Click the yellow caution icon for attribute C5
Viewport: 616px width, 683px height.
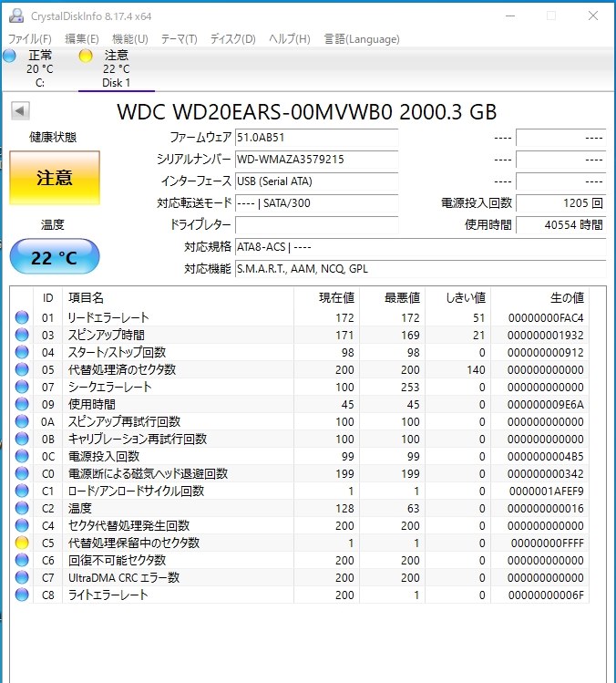(22, 543)
